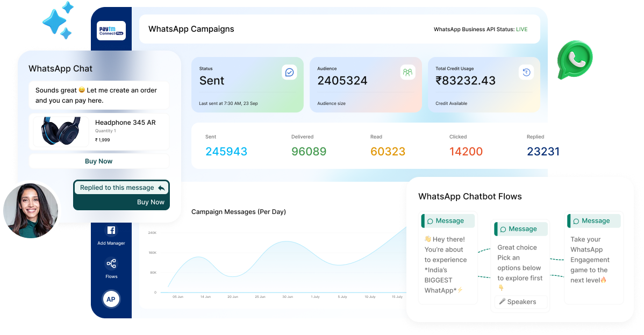Open the AP profile avatar
644x335 pixels.
pyautogui.click(x=111, y=299)
